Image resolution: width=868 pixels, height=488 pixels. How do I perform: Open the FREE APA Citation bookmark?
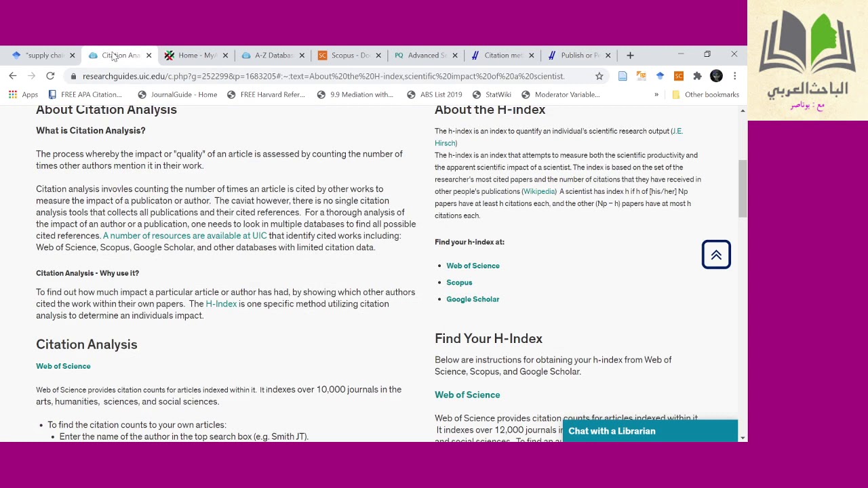point(85,94)
